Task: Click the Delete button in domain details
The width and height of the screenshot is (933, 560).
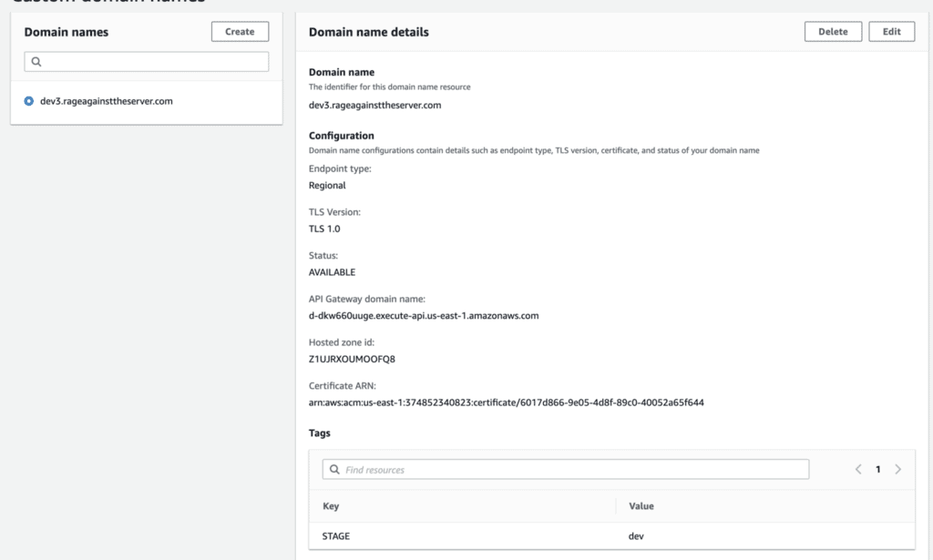Action: tap(833, 32)
